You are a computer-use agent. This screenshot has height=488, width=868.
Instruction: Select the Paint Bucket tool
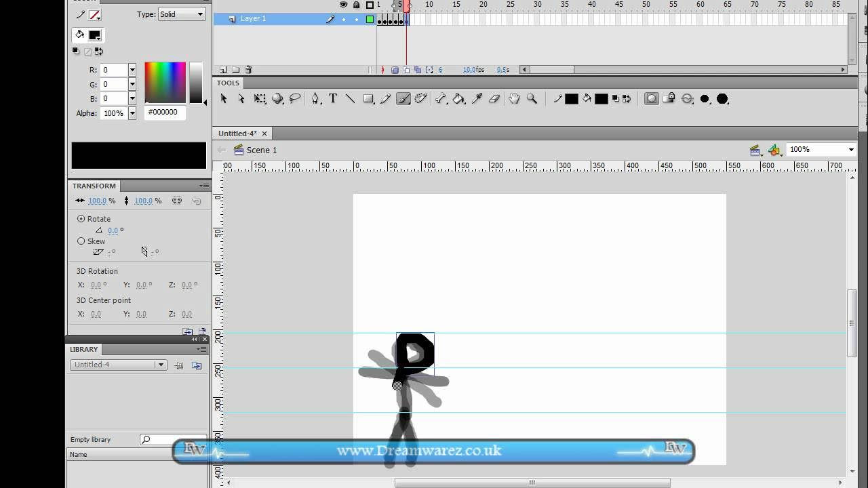point(459,99)
